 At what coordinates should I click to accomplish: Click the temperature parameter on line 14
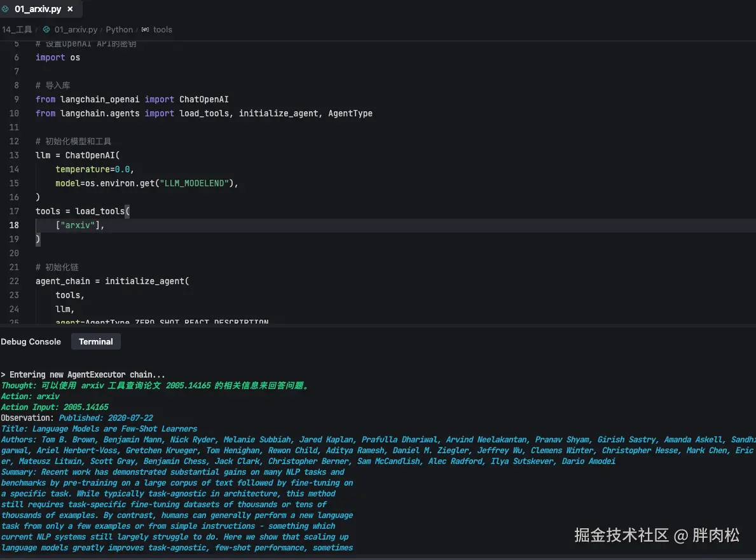tap(83, 169)
